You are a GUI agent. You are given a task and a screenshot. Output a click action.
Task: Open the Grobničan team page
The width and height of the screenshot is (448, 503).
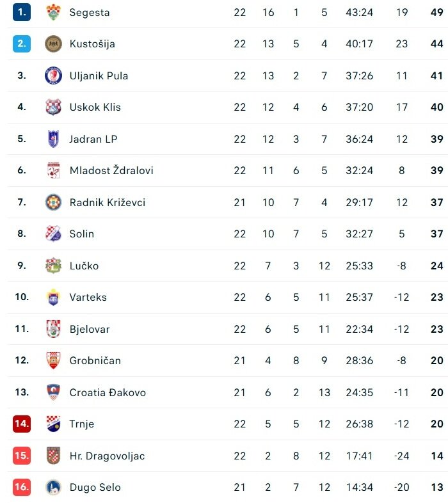[95, 360]
